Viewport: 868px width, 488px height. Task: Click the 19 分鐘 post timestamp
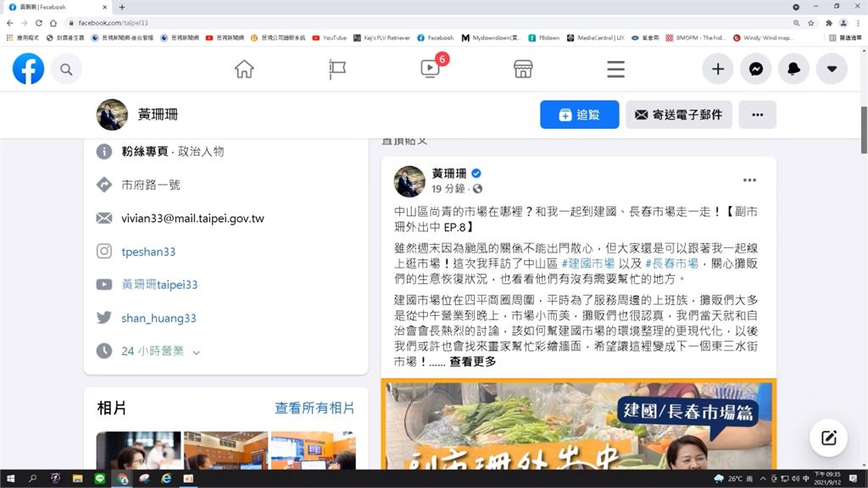pyautogui.click(x=448, y=189)
